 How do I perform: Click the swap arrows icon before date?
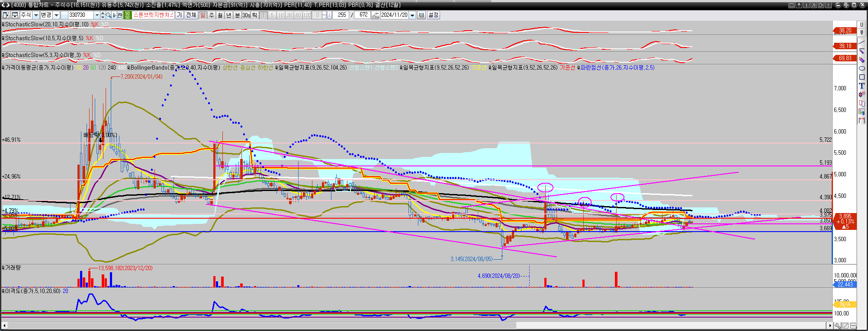[x=375, y=15]
